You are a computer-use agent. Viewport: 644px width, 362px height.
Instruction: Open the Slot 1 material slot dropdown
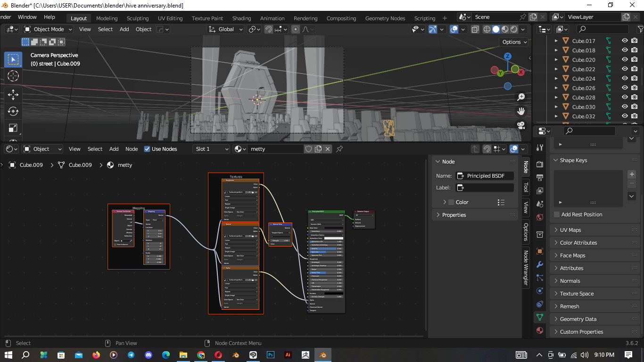[211, 149]
